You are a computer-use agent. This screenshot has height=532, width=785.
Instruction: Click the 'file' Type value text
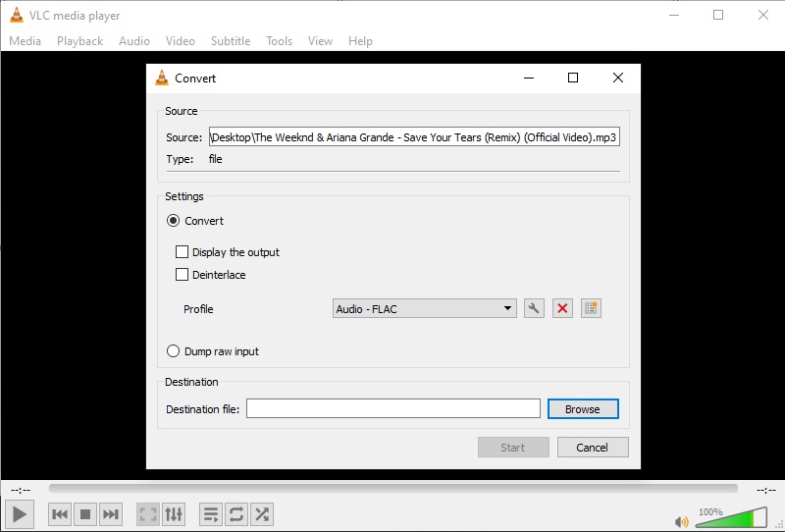coord(215,159)
